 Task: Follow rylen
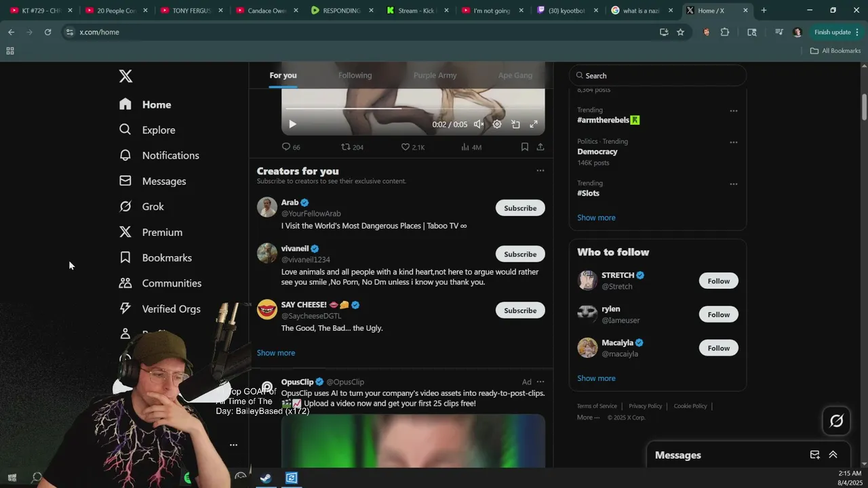click(x=719, y=314)
